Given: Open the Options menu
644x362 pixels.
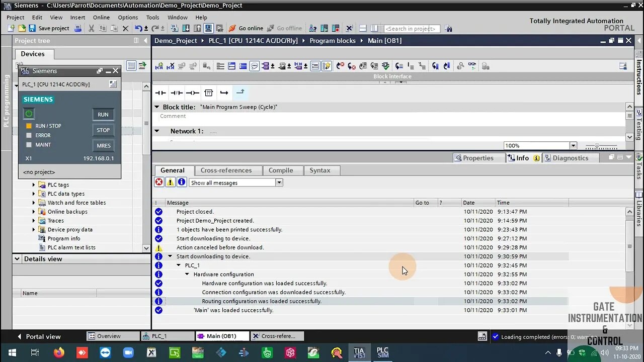Looking at the screenshot, I should point(128,17).
